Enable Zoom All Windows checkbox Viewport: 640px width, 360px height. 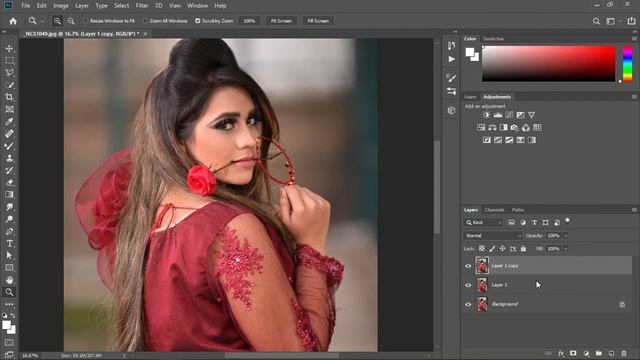coord(145,21)
